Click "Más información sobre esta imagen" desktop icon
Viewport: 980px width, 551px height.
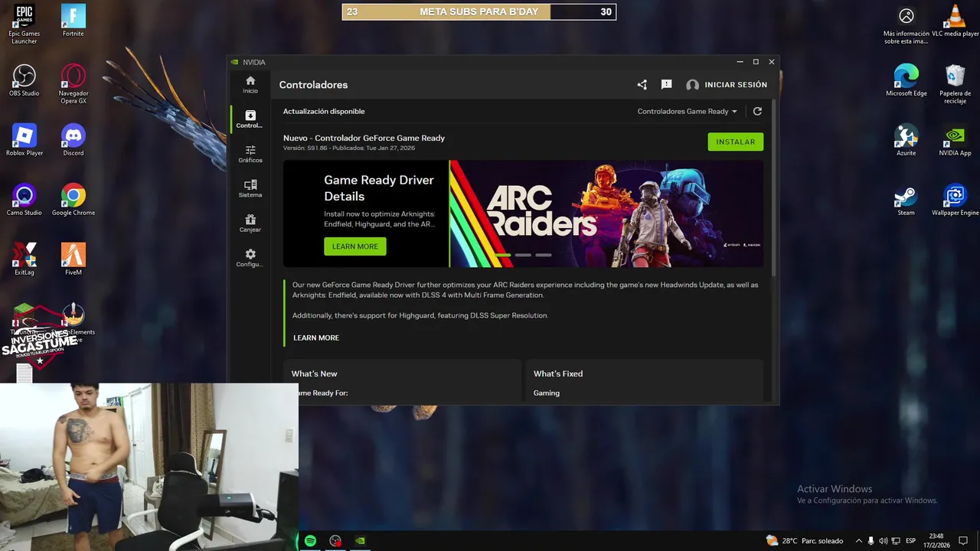pyautogui.click(x=906, y=24)
